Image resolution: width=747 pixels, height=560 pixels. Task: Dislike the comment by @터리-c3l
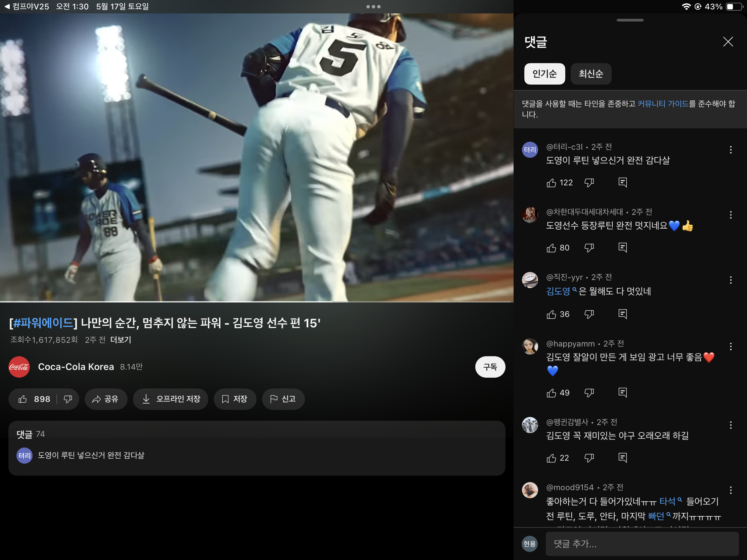click(x=589, y=183)
